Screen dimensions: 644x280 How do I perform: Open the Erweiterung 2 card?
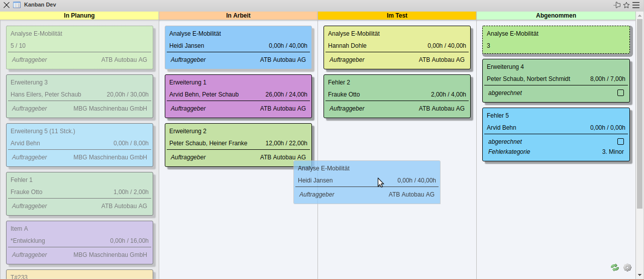pyautogui.click(x=238, y=145)
